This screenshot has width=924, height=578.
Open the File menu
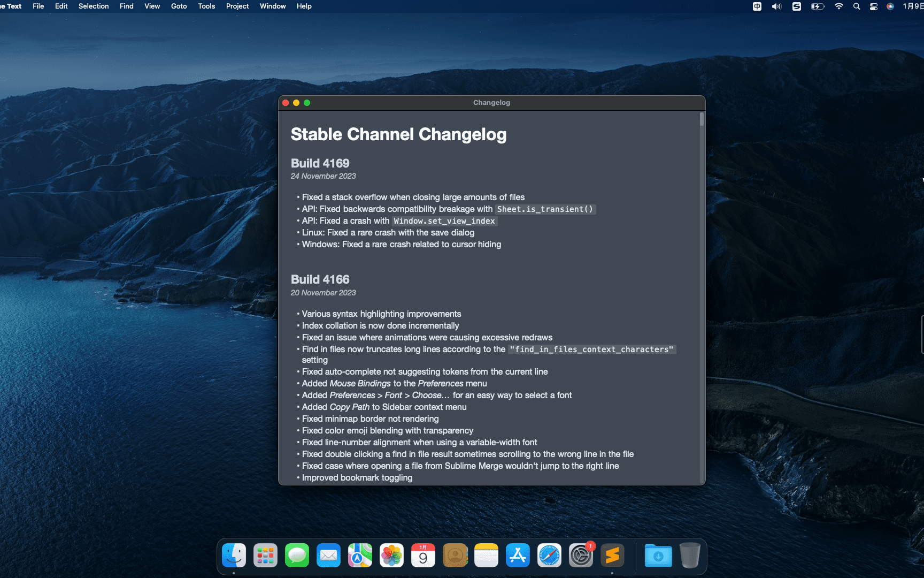point(38,6)
